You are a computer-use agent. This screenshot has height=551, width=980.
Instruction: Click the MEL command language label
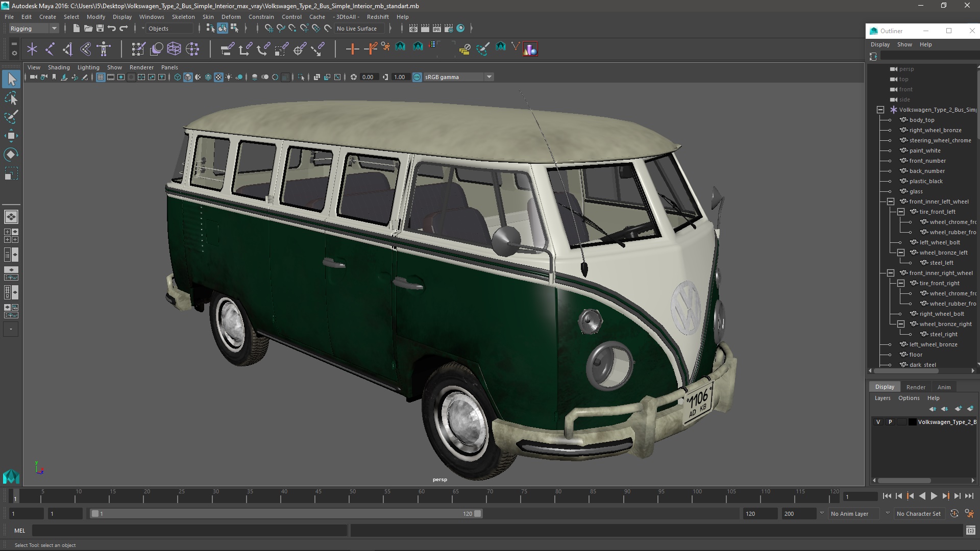coord(19,531)
